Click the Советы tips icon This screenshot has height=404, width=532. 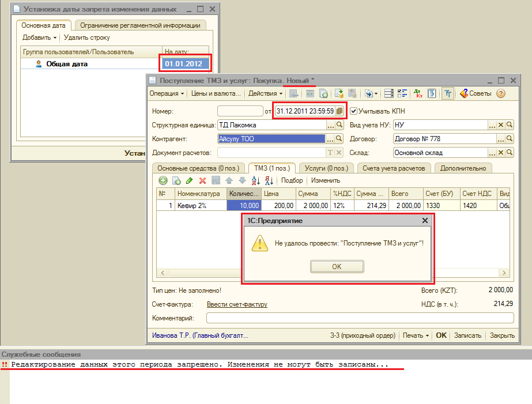click(476, 93)
